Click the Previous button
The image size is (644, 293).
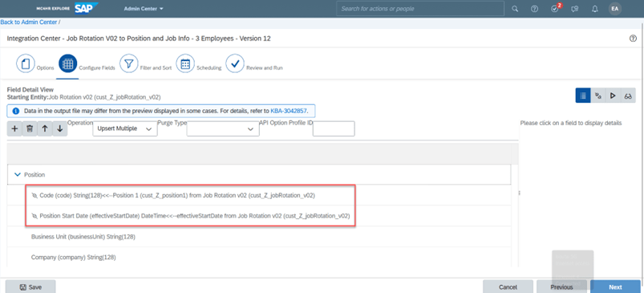[x=561, y=287]
